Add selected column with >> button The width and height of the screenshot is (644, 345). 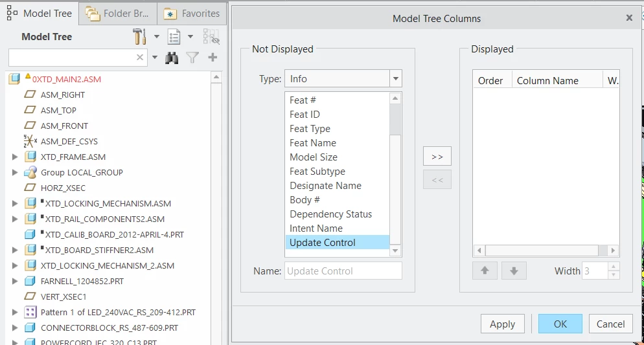437,156
